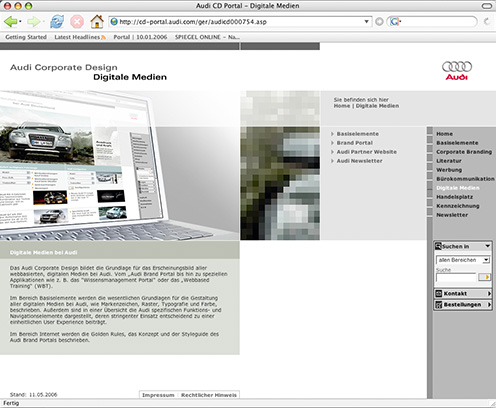Viewport: 496px width, 408px height.
Task: Follow the Digitale Medien breadcrumb link
Action: click(377, 106)
